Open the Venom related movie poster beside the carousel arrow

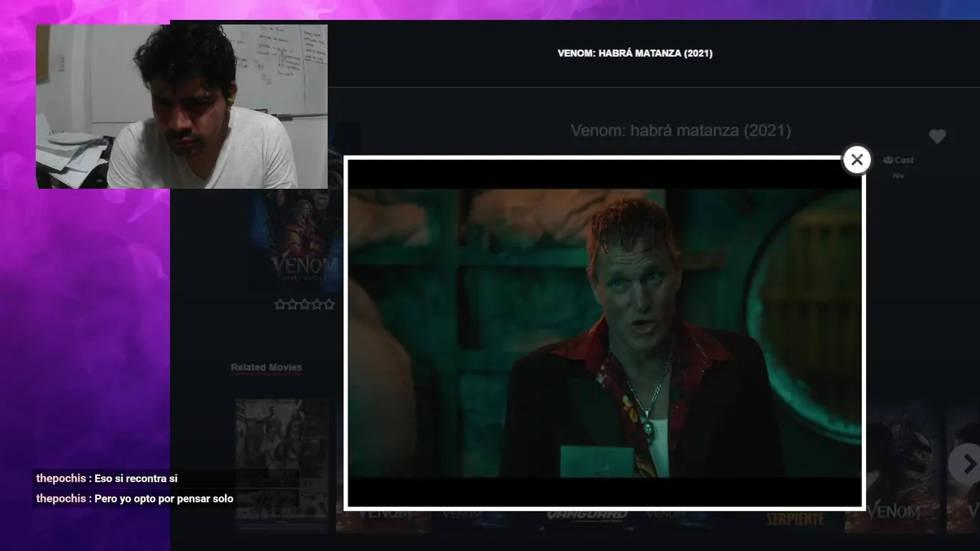coord(893,467)
